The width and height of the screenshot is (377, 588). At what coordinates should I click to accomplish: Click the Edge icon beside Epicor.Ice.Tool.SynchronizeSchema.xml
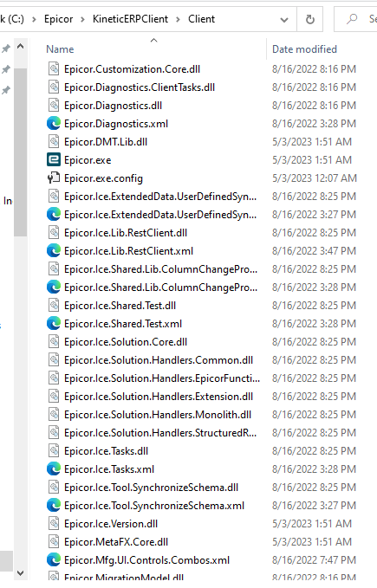(54, 506)
